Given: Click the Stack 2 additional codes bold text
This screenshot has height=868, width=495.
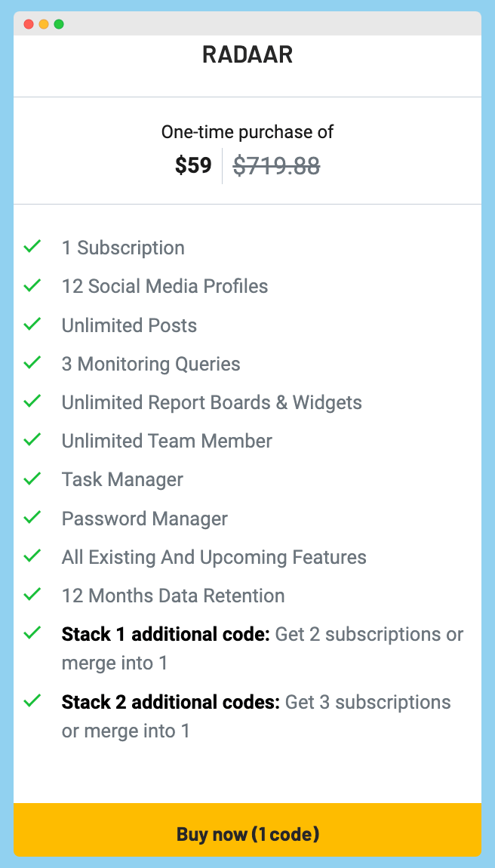Looking at the screenshot, I should point(171,702).
